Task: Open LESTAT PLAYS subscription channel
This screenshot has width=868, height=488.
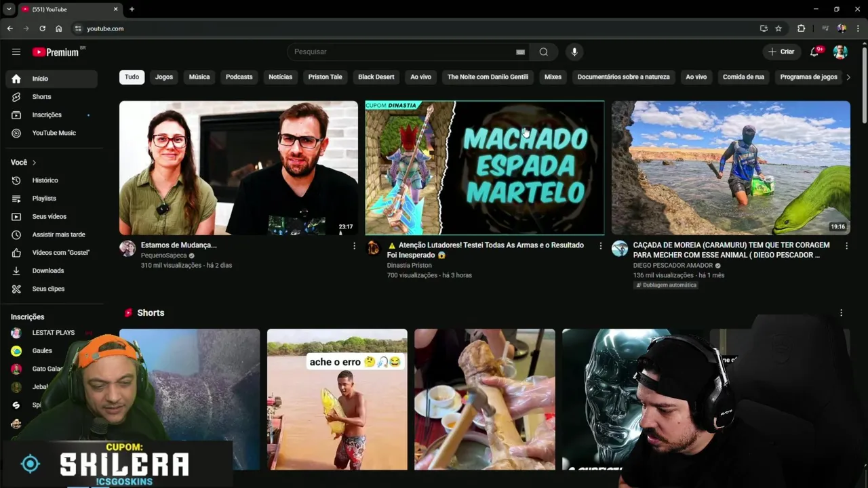Action: coord(52,333)
